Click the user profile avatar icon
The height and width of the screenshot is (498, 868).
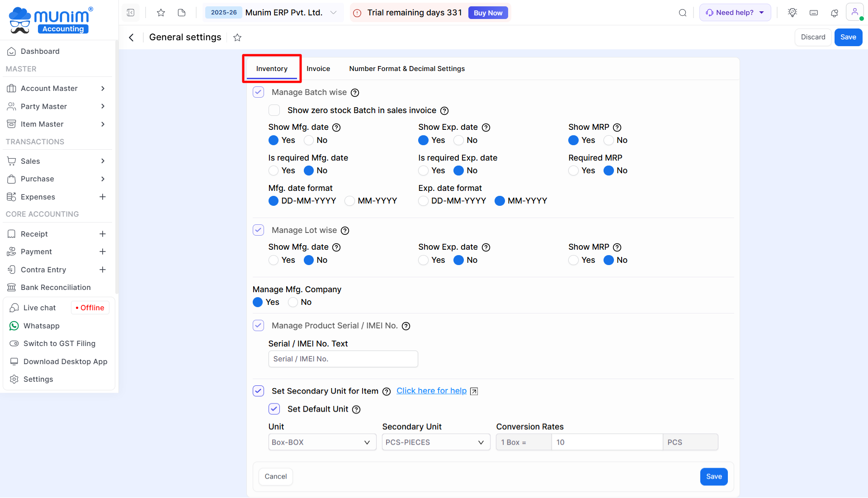pyautogui.click(x=854, y=12)
